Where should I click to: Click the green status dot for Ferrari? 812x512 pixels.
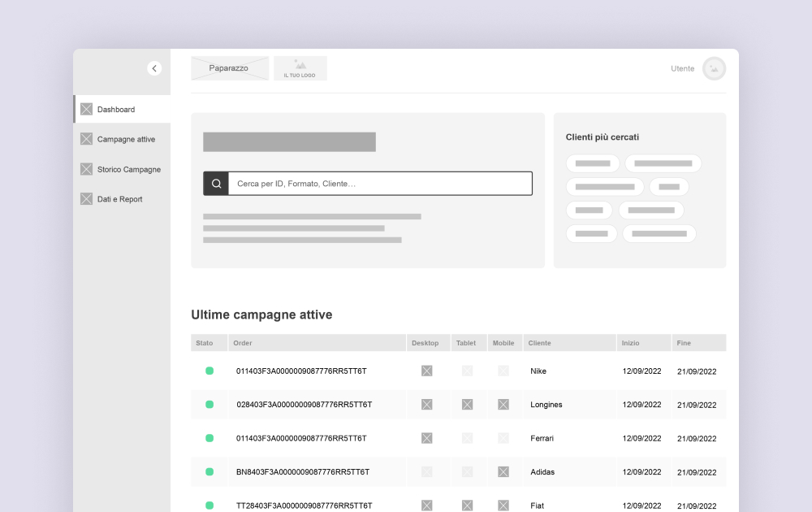[x=209, y=438]
